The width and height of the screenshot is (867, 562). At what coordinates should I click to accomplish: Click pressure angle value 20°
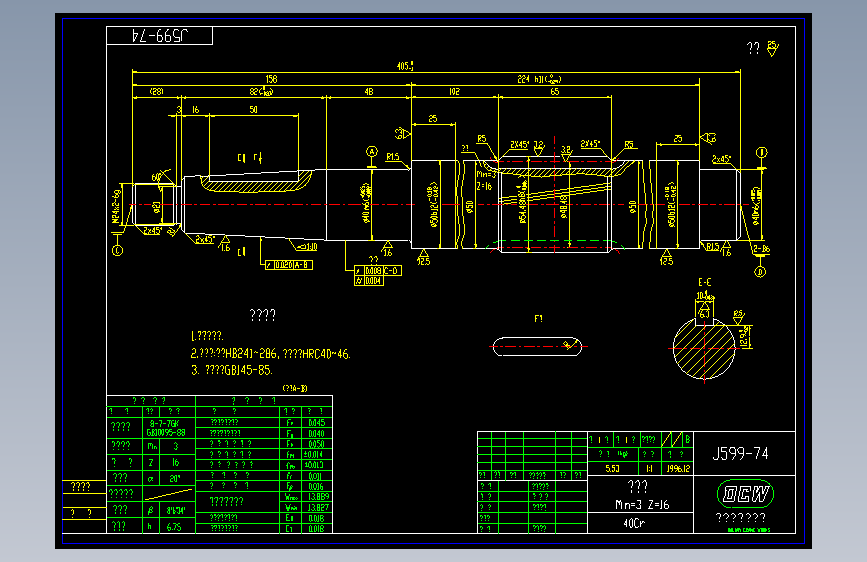tap(175, 478)
